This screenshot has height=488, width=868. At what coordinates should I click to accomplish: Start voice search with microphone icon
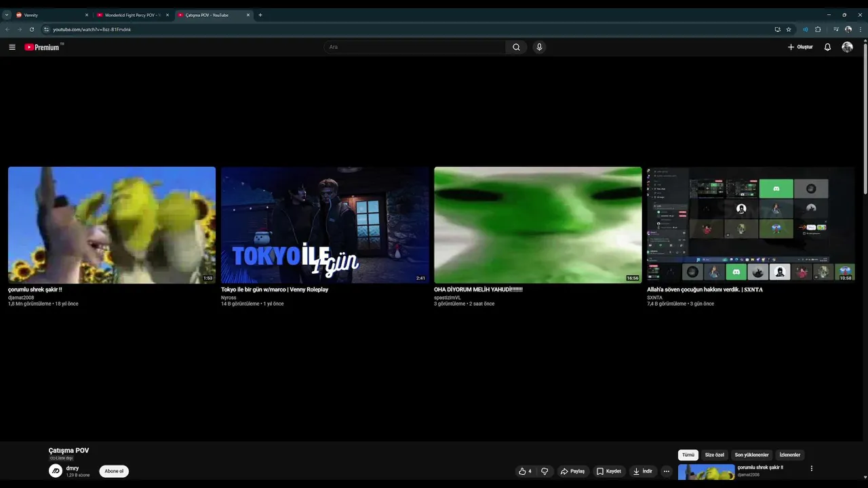coord(539,47)
